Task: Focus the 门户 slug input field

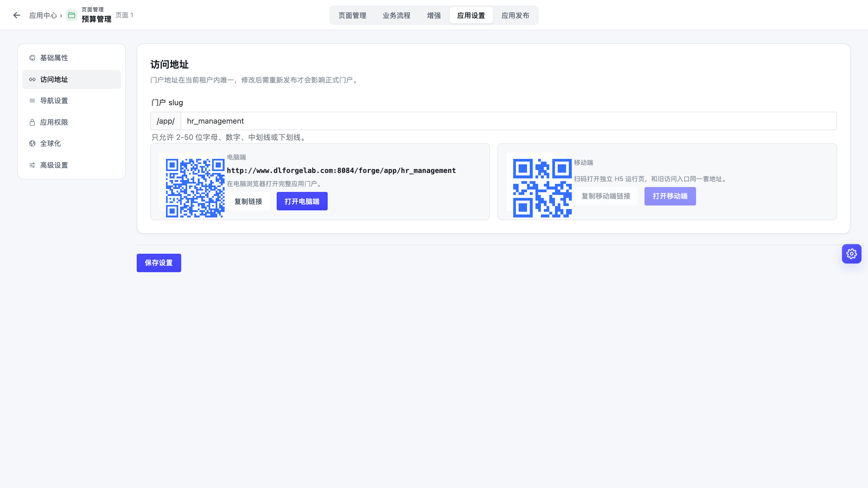Action: [x=509, y=121]
